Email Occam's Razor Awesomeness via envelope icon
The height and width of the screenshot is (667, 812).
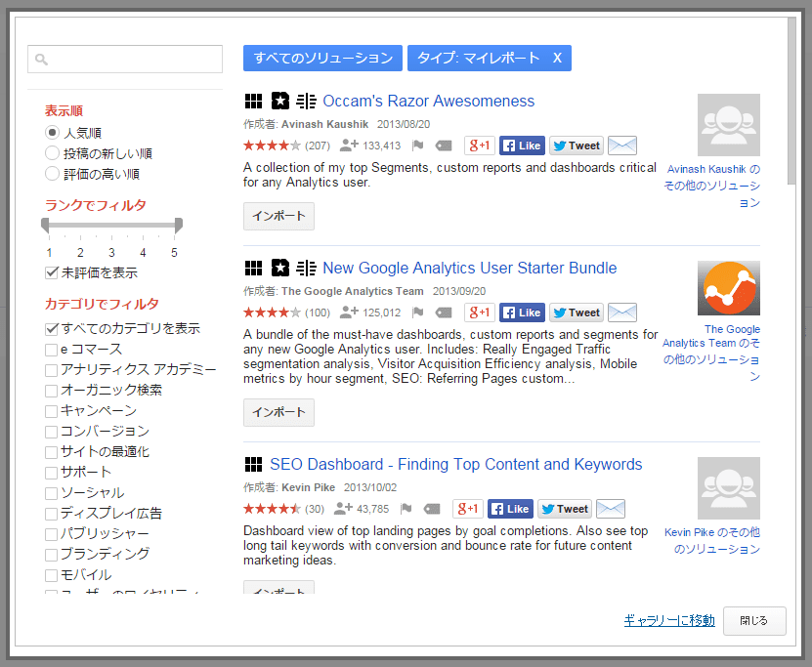coord(621,146)
